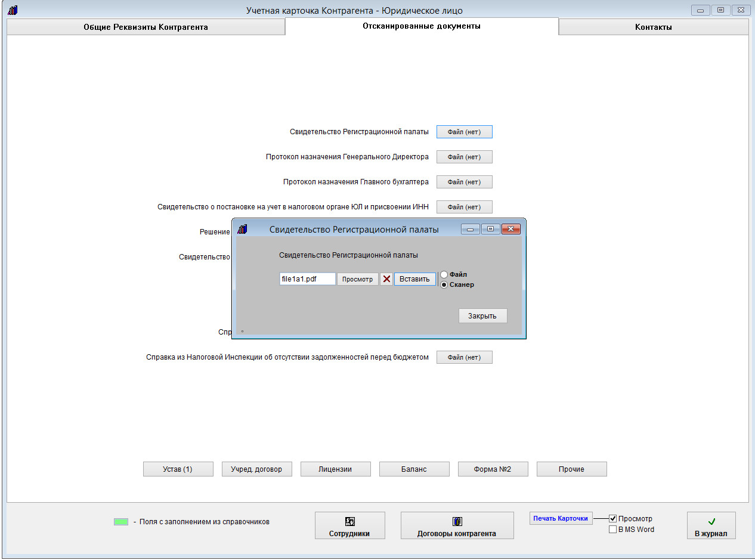
Task: Click Файл (нет) for Протокол назначения Генерального Директора
Action: [x=465, y=157]
